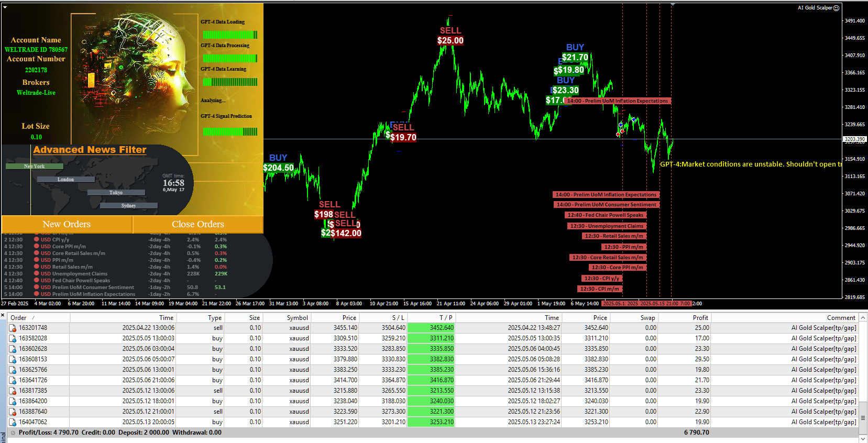Click the order icon beside 163864200

(x=13, y=401)
